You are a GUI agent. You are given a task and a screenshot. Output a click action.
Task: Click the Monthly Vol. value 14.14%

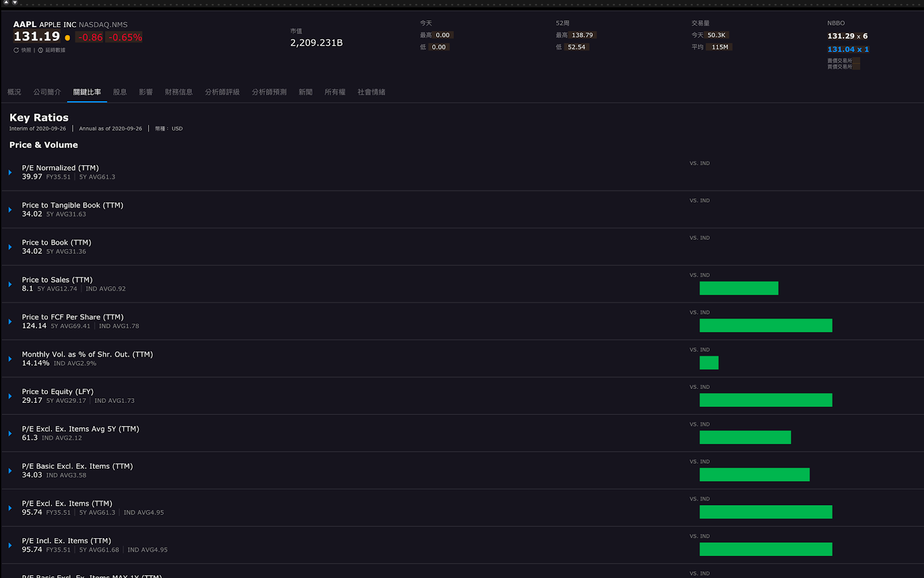coord(36,364)
